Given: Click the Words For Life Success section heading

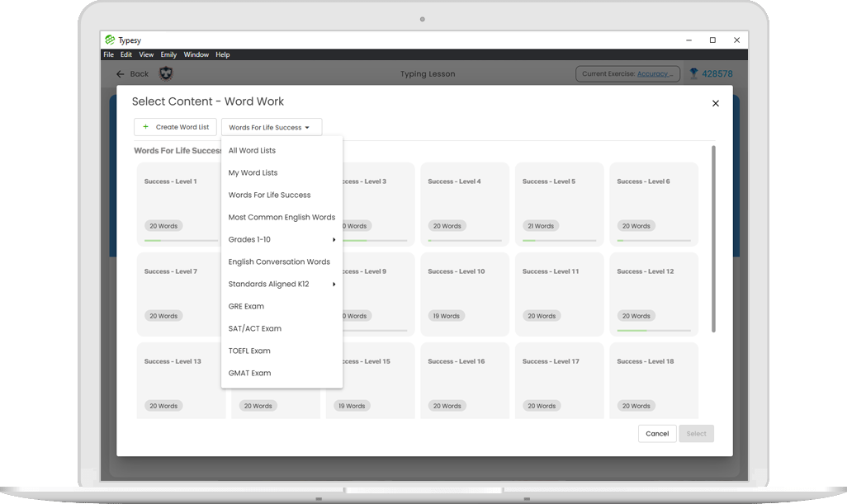Looking at the screenshot, I should [x=177, y=151].
